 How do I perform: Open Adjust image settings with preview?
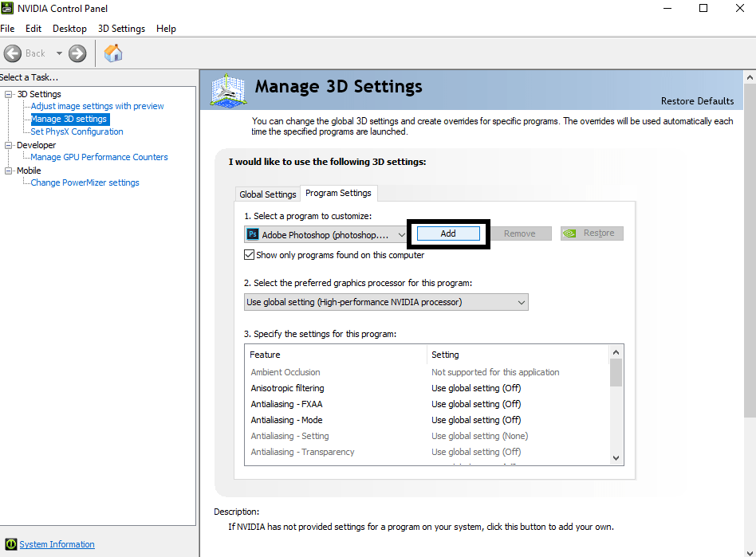pyautogui.click(x=97, y=106)
